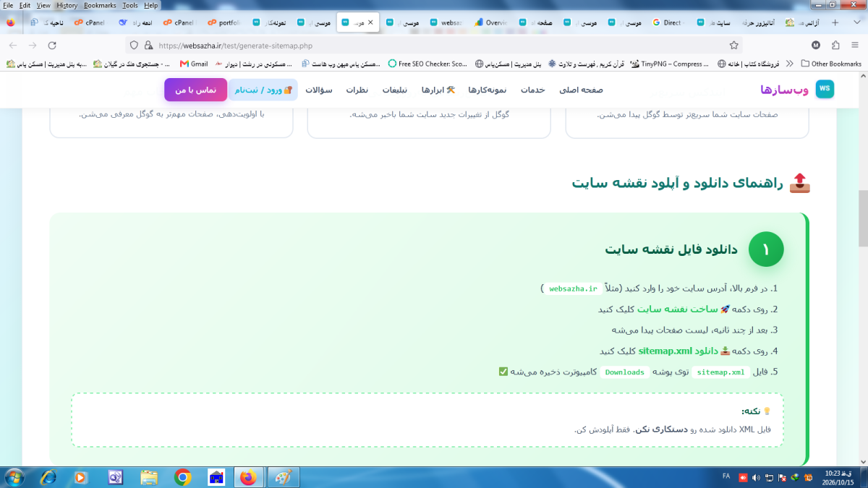Click the دانلود فایل نقشه سایت heading

coord(671,249)
